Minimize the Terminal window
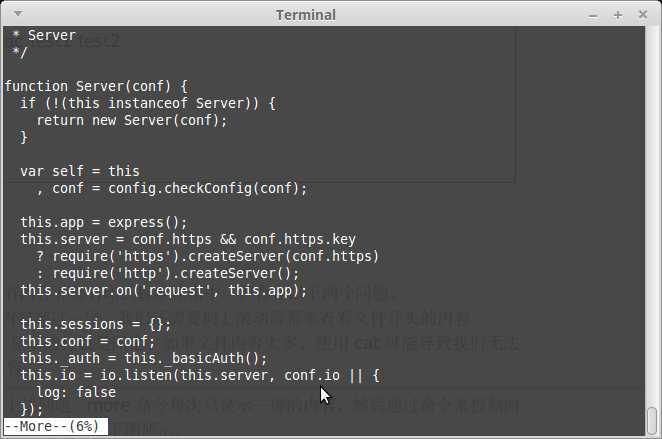This screenshot has height=439, width=662. [x=593, y=16]
